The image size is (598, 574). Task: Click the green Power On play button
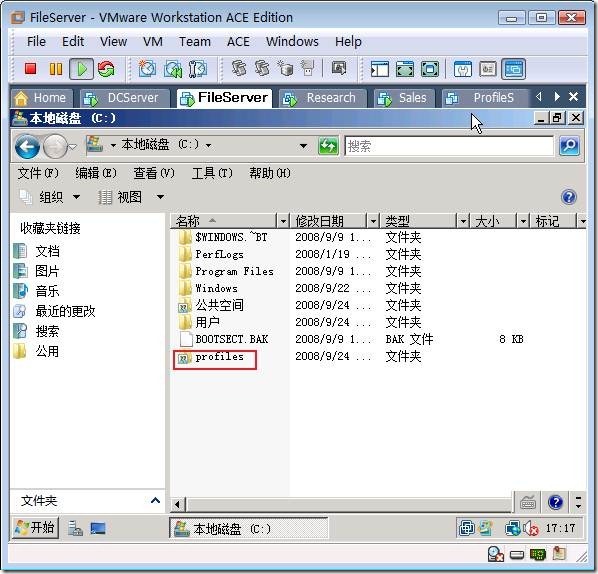[81, 69]
